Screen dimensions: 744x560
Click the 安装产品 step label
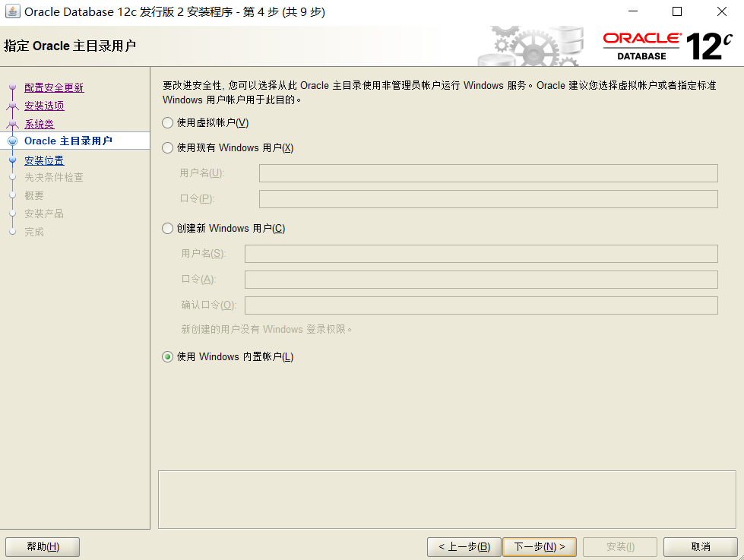44,214
